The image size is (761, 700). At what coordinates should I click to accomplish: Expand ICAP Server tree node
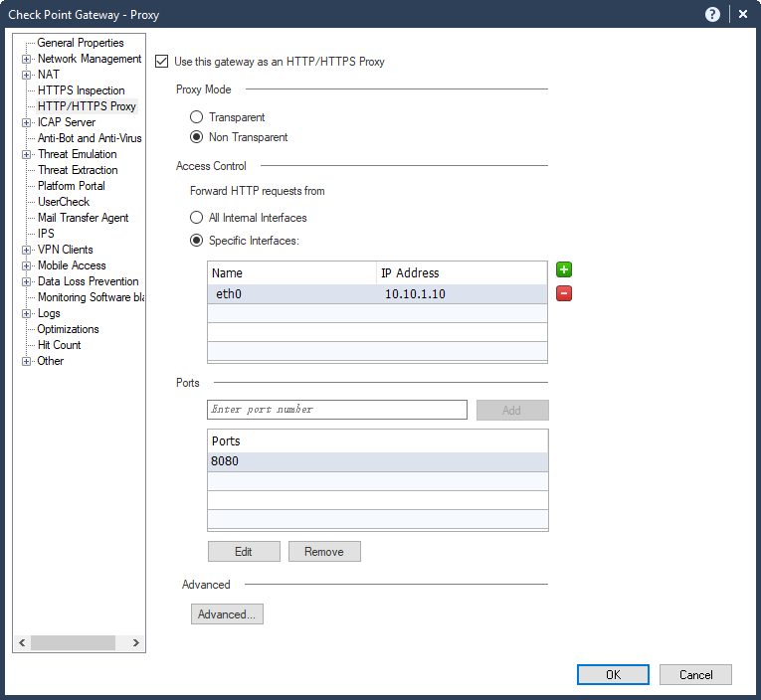[26, 122]
